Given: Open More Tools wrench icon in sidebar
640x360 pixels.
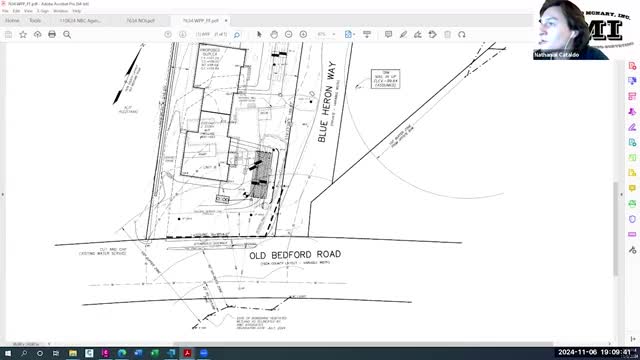Looking at the screenshot, I should (x=632, y=250).
